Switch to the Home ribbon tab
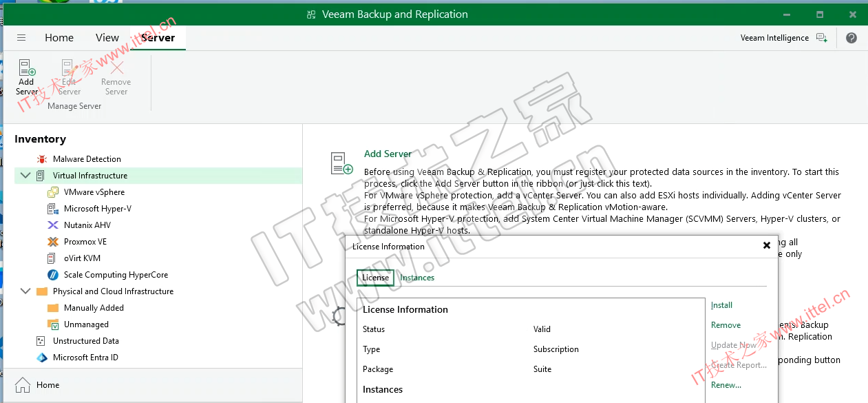 coord(59,38)
